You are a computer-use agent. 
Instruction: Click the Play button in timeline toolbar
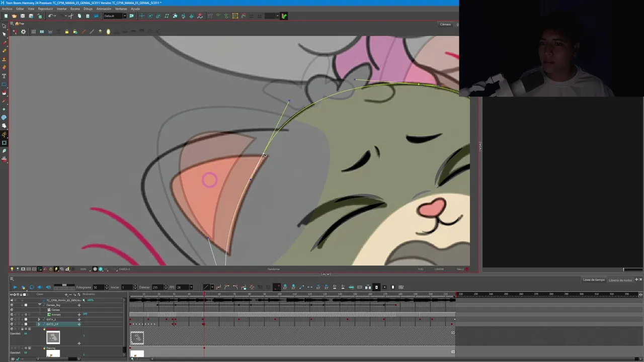pyautogui.click(x=15, y=287)
